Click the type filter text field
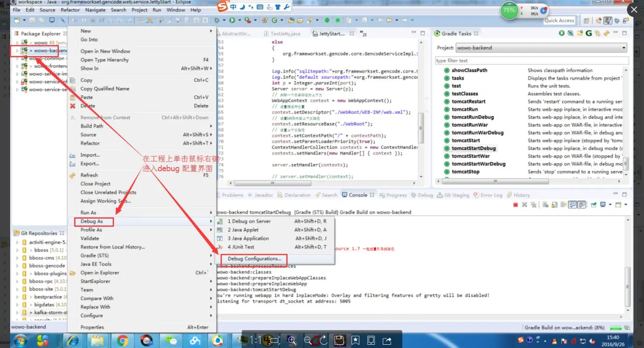Viewport: 644px width, 348px height. coord(532,61)
